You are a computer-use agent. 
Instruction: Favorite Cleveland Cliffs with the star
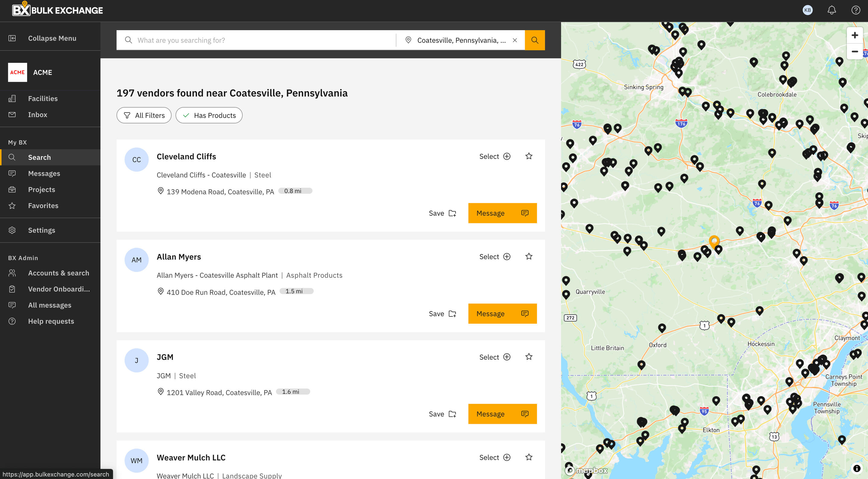coord(529,156)
